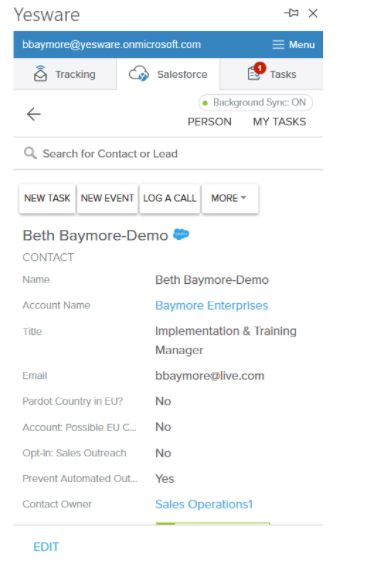Click LOG A CALL button

(x=170, y=198)
